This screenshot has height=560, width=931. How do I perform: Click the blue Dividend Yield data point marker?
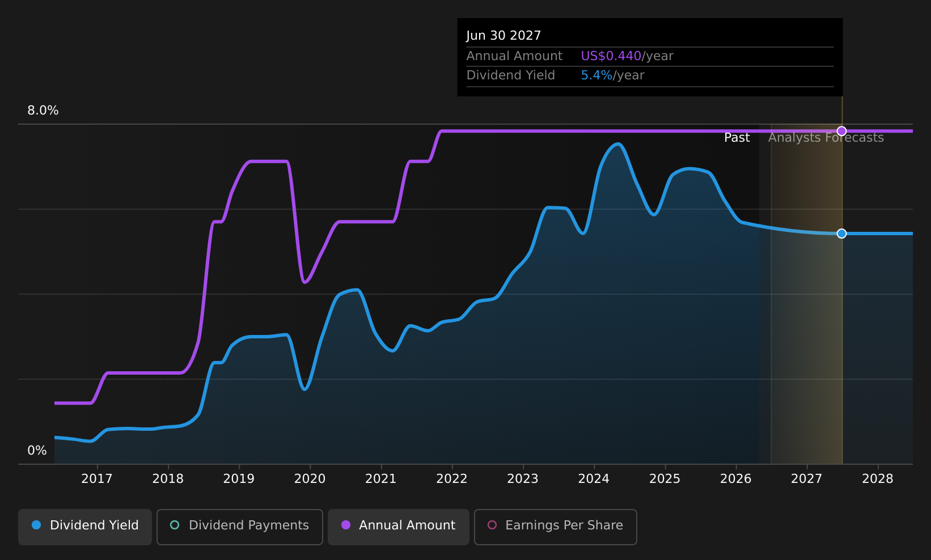pyautogui.click(x=841, y=234)
